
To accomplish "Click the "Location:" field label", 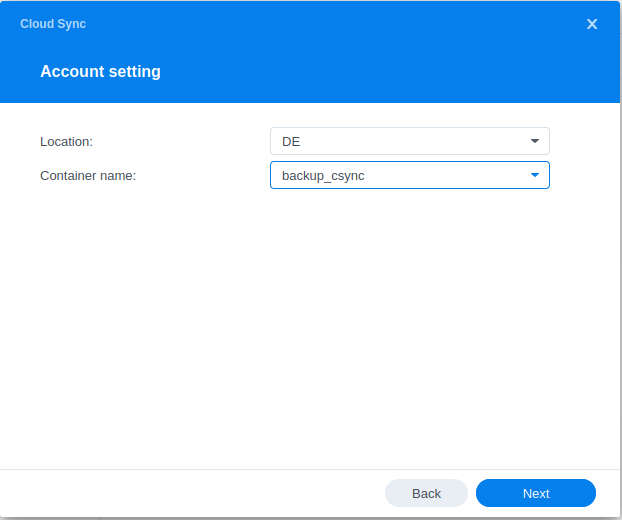I will pos(66,142).
